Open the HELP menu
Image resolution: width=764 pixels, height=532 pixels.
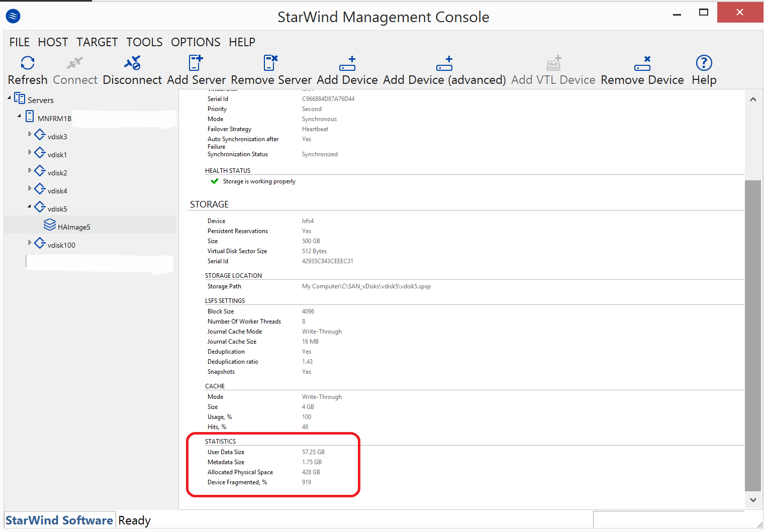[242, 42]
